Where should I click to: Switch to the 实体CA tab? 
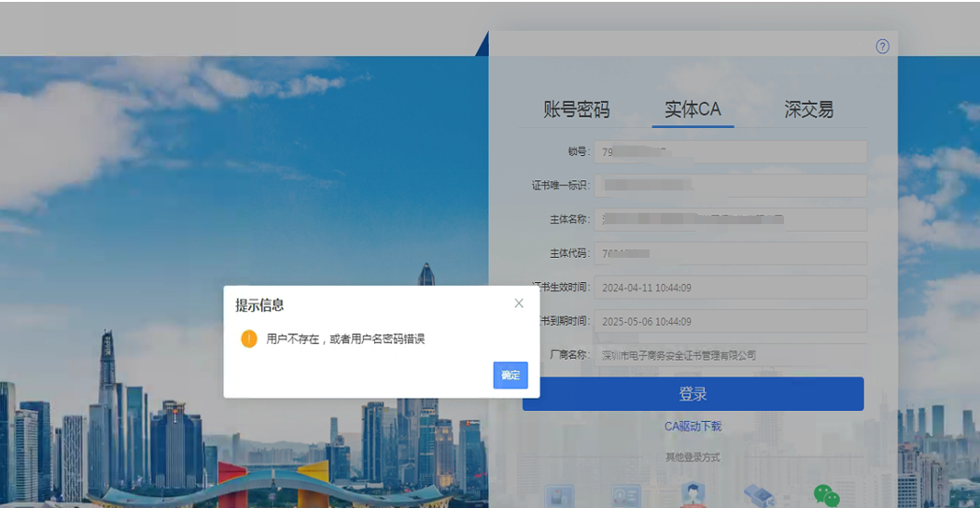pos(693,109)
